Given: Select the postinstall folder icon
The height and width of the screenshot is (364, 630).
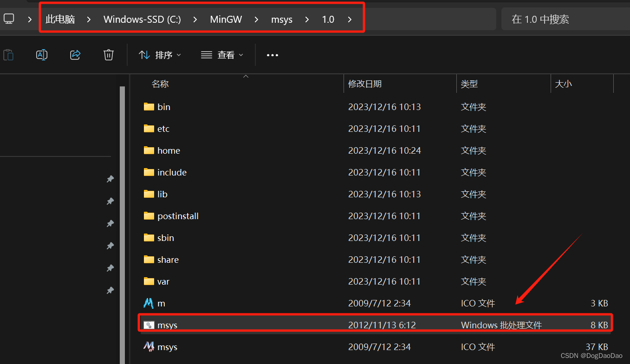Looking at the screenshot, I should 149,216.
